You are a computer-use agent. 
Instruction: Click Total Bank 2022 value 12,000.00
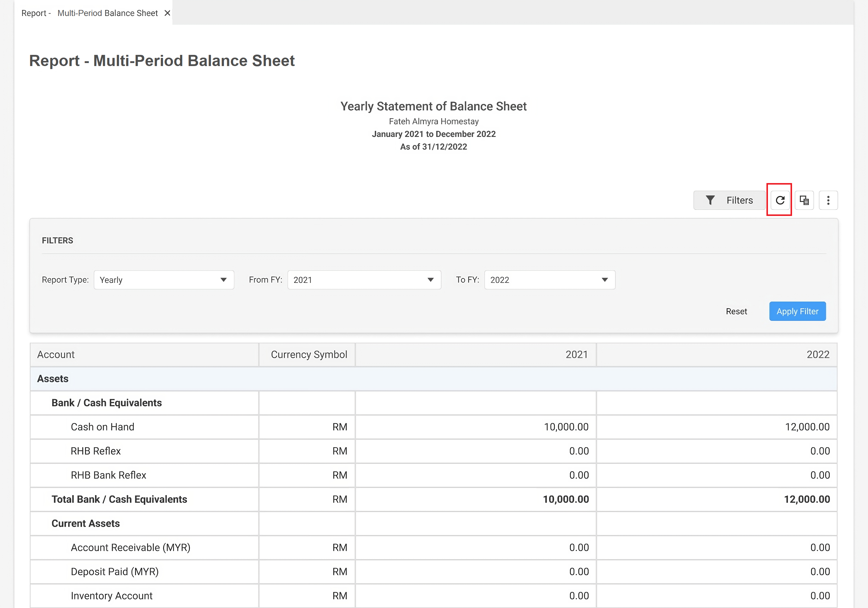[807, 499]
